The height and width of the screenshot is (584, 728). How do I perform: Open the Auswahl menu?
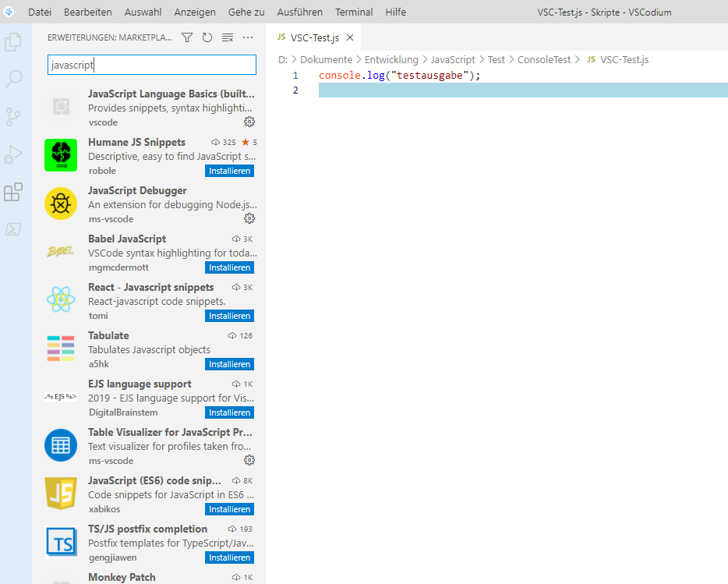143,12
